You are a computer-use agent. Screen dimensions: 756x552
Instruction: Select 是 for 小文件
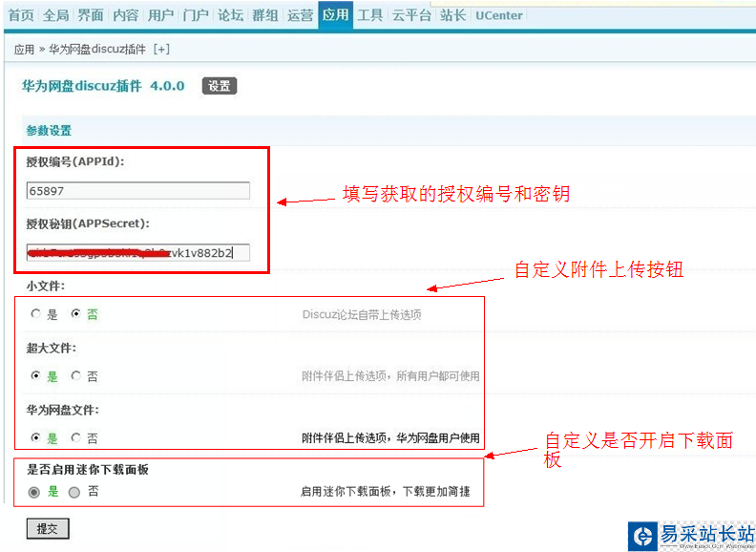(x=35, y=313)
